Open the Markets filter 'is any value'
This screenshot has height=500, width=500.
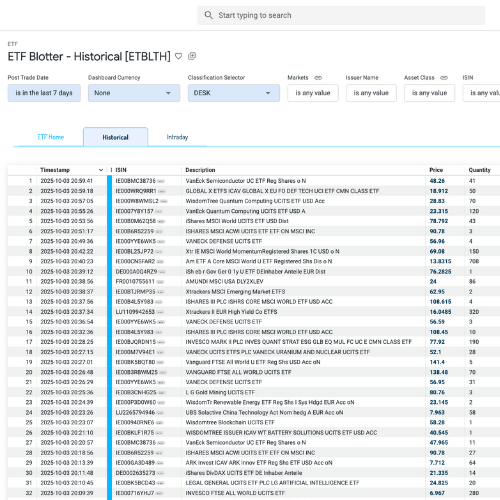313,93
